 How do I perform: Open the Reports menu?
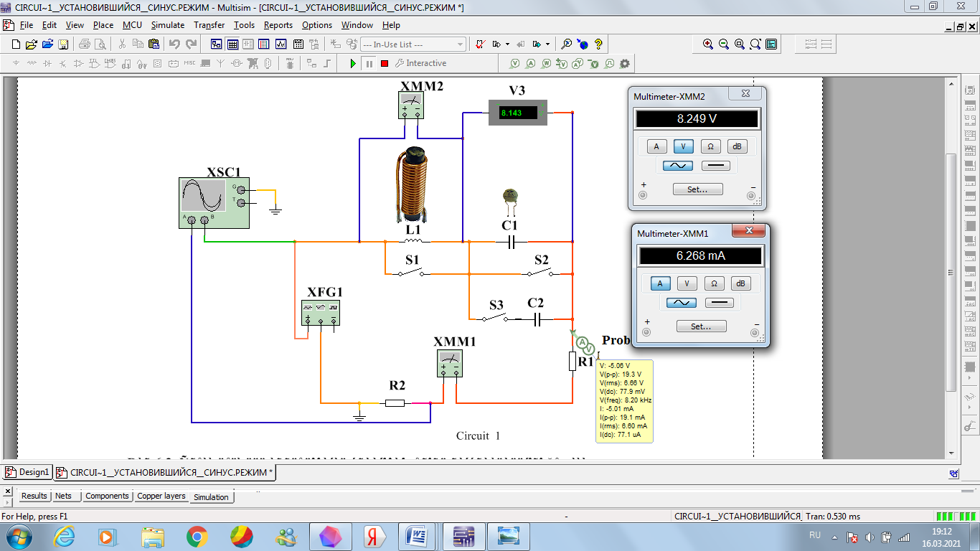[278, 25]
